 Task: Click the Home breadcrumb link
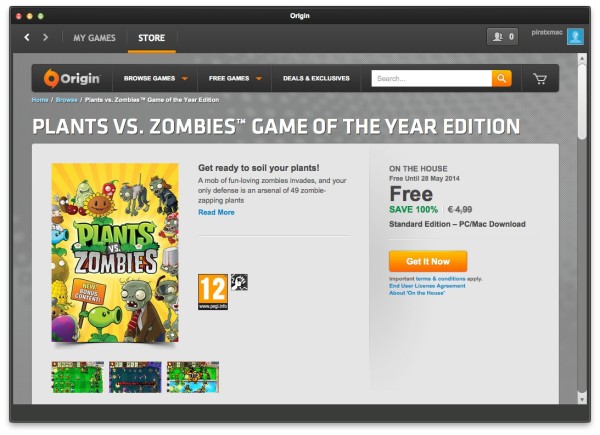pos(40,100)
